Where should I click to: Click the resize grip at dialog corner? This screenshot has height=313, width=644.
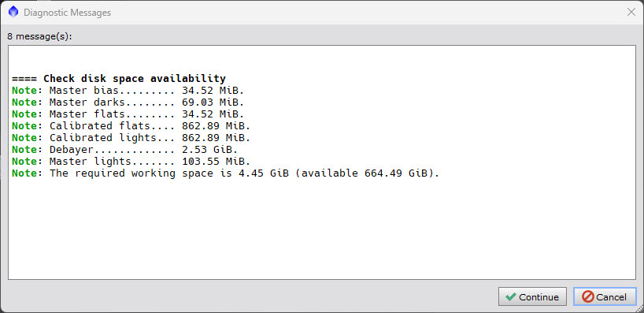(x=640, y=309)
